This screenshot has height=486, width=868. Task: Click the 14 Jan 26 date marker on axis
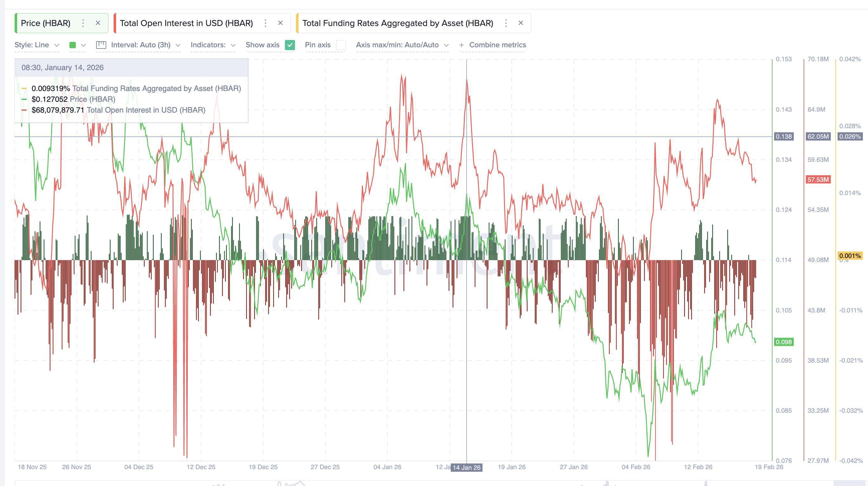point(466,467)
